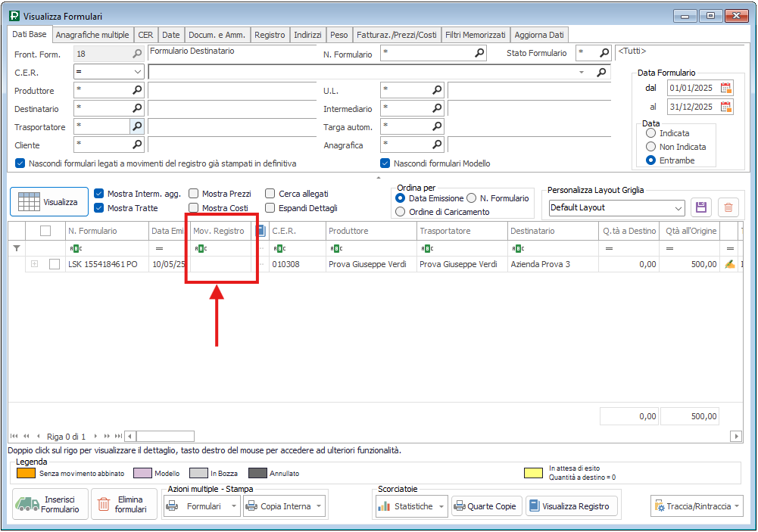Switch to the Anagrafiche multiple tab
758x532 pixels.
click(x=92, y=35)
